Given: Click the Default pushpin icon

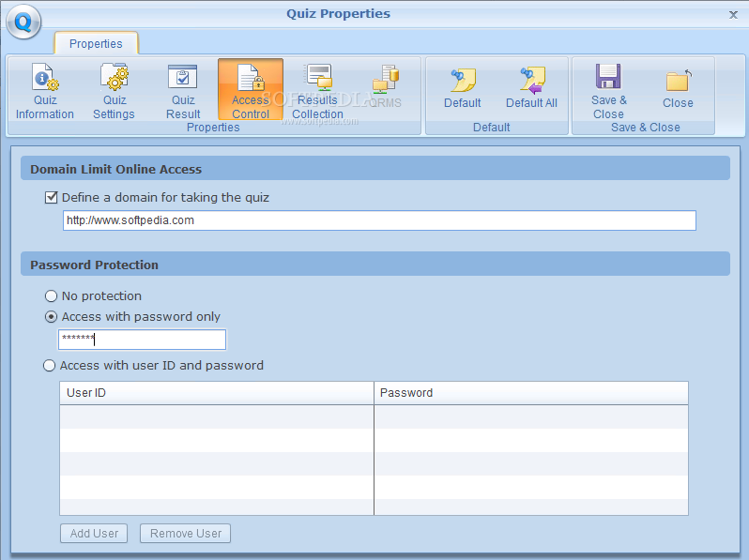Looking at the screenshot, I should point(463,88).
